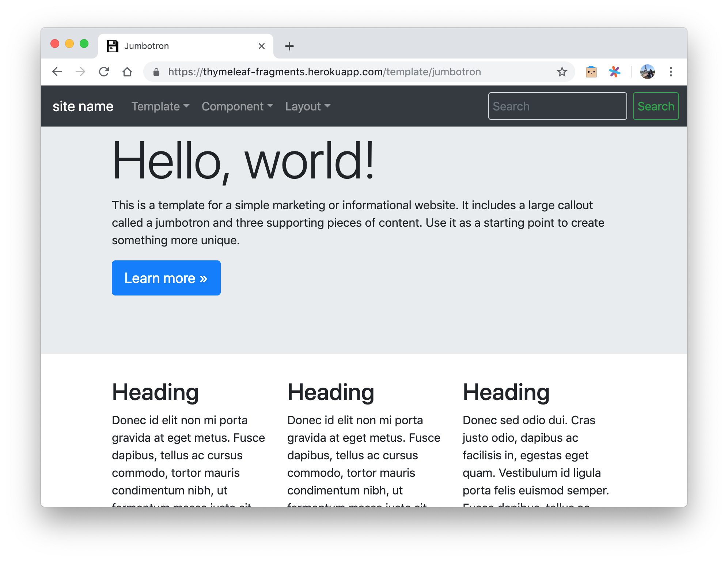Close the Jumbotron tab
Image resolution: width=728 pixels, height=561 pixels.
[261, 46]
